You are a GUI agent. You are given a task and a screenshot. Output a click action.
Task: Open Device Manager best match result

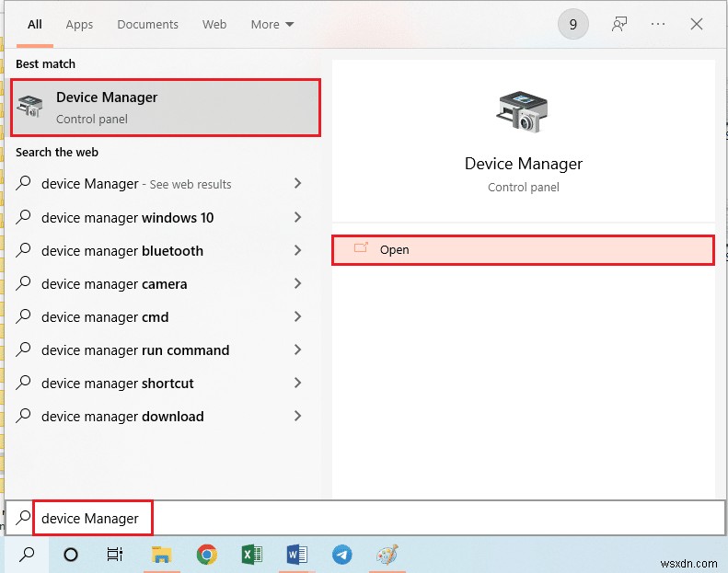tap(166, 108)
